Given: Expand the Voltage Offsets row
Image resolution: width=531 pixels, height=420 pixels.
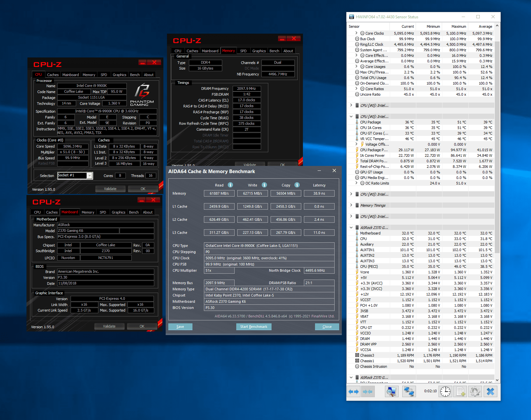Looking at the screenshot, I should (x=356, y=144).
